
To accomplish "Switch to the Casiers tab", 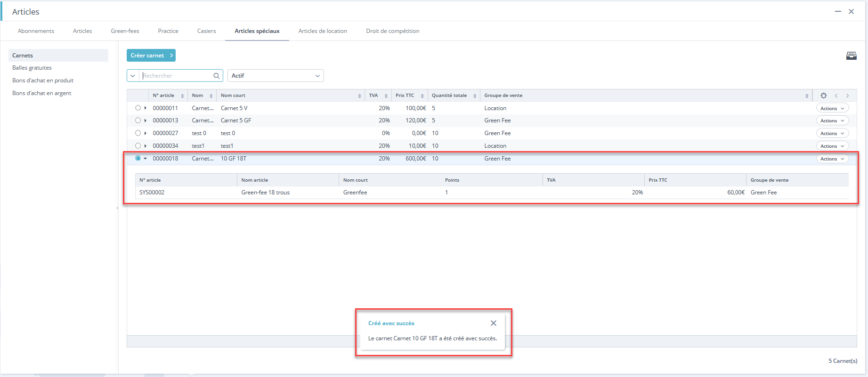I will click(206, 31).
